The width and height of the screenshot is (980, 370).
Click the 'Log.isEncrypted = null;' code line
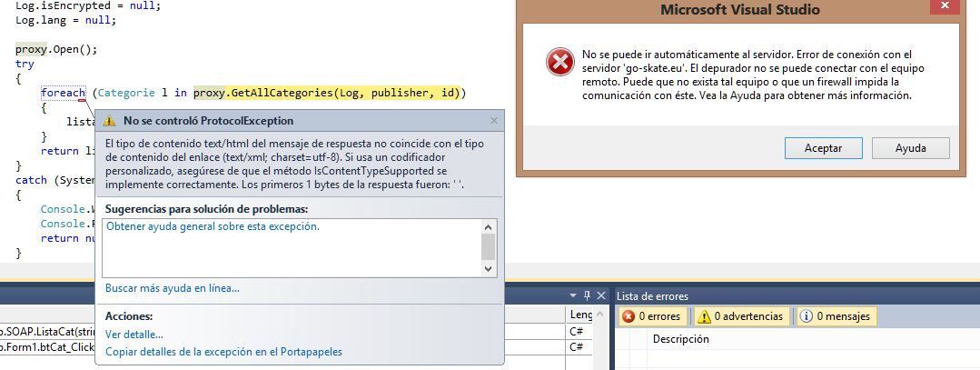coord(88,5)
